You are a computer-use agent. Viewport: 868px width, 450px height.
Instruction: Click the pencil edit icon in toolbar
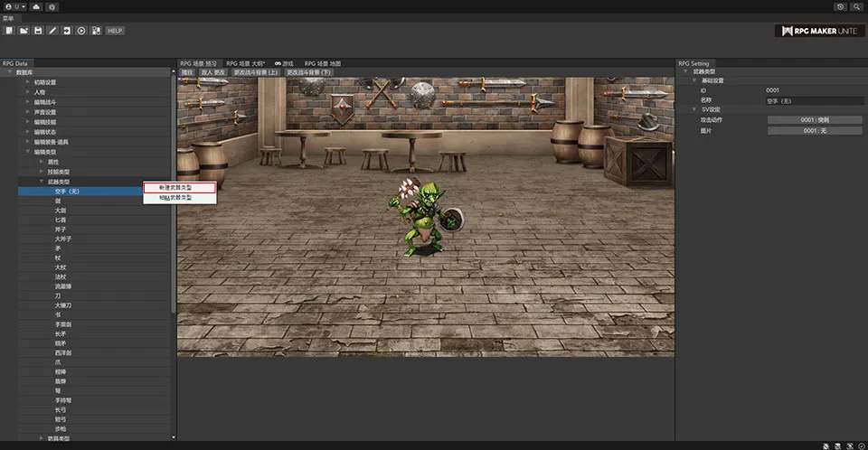click(x=52, y=31)
